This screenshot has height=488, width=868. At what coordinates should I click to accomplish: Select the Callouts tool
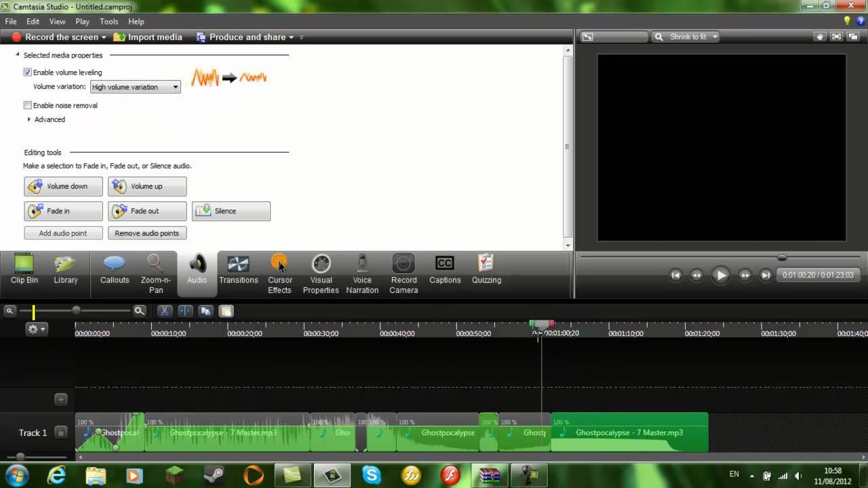coord(115,270)
